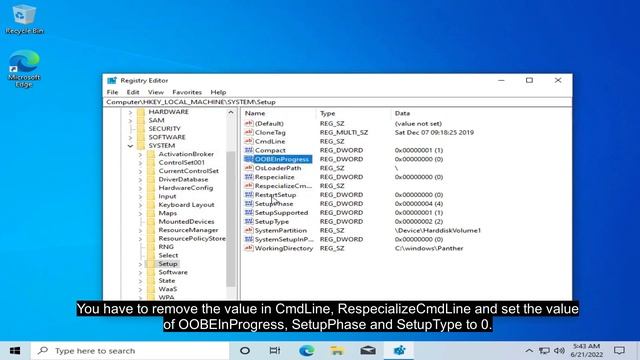Open the Windows Start menu
The width and height of the screenshot is (640, 360).
tap(15, 351)
